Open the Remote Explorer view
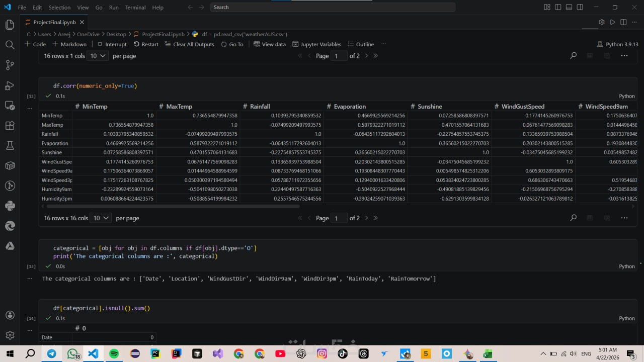This screenshot has height=362, width=644. tap(10, 105)
